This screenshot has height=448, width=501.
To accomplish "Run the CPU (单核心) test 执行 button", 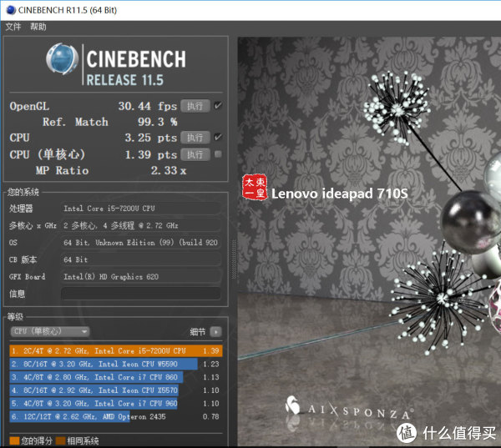I will (x=195, y=154).
